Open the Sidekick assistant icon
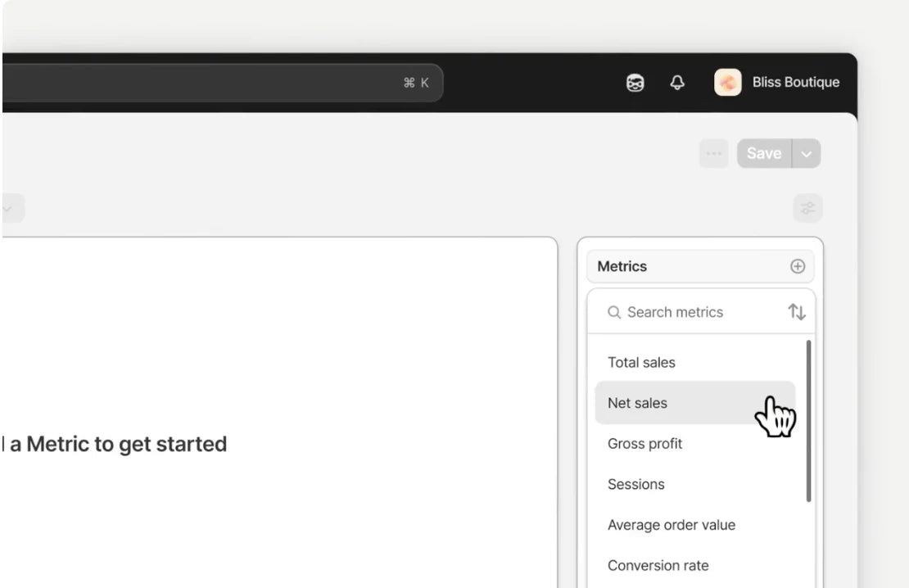 pyautogui.click(x=635, y=83)
